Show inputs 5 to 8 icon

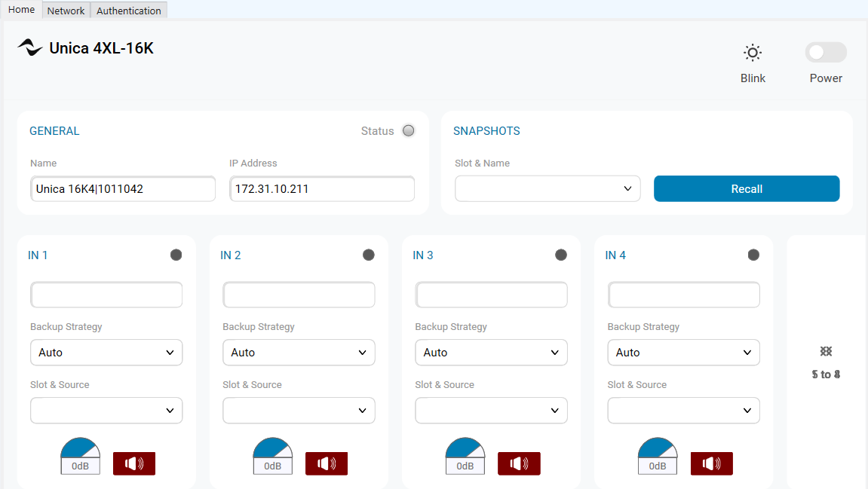coord(826,351)
